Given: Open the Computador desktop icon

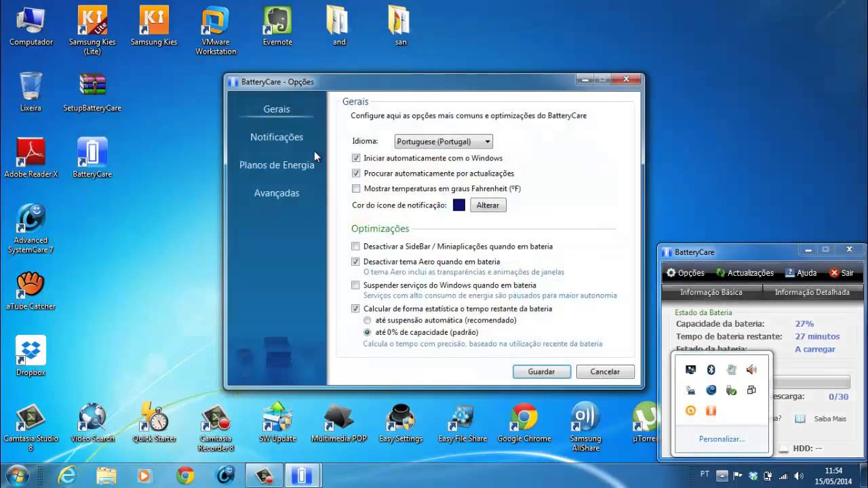Looking at the screenshot, I should [x=31, y=27].
